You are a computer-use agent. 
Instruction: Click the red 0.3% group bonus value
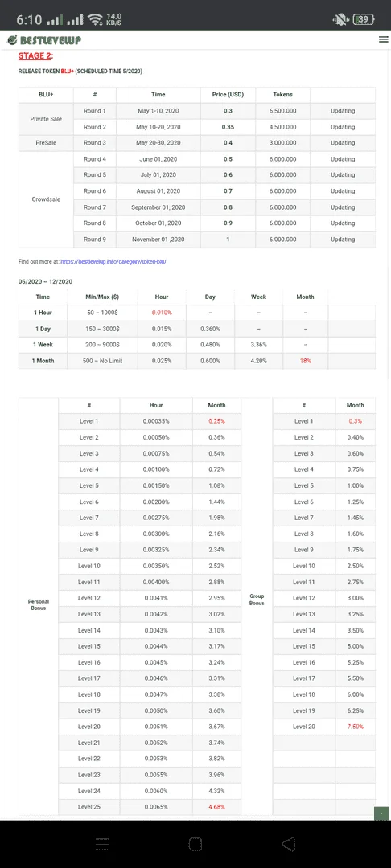pos(355,421)
